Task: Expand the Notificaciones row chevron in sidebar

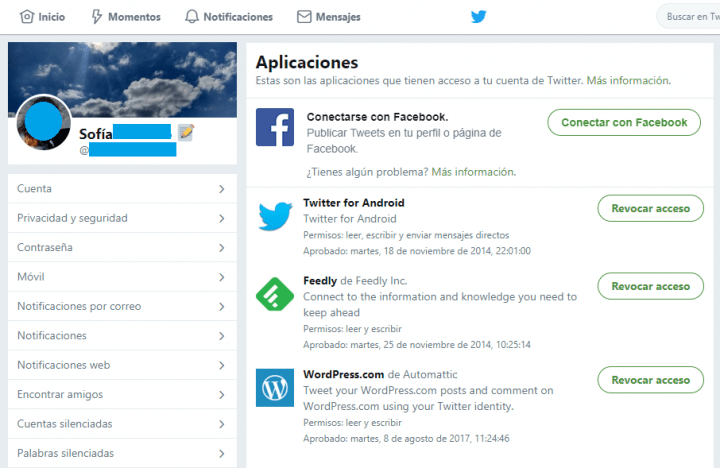Action: click(x=222, y=336)
